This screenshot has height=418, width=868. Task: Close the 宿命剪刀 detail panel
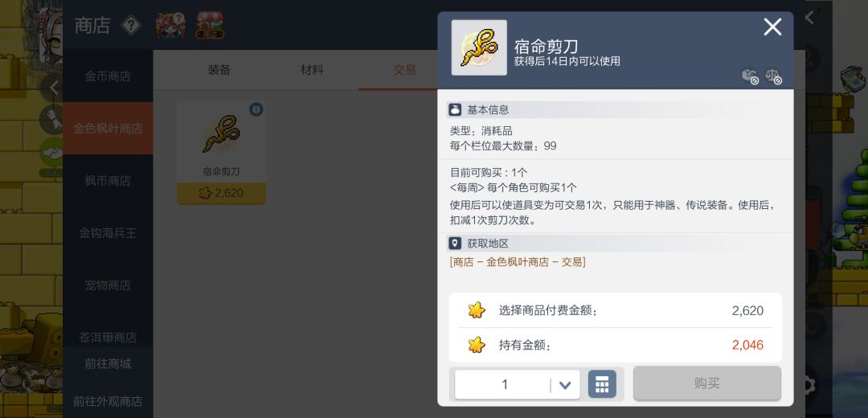click(x=772, y=27)
